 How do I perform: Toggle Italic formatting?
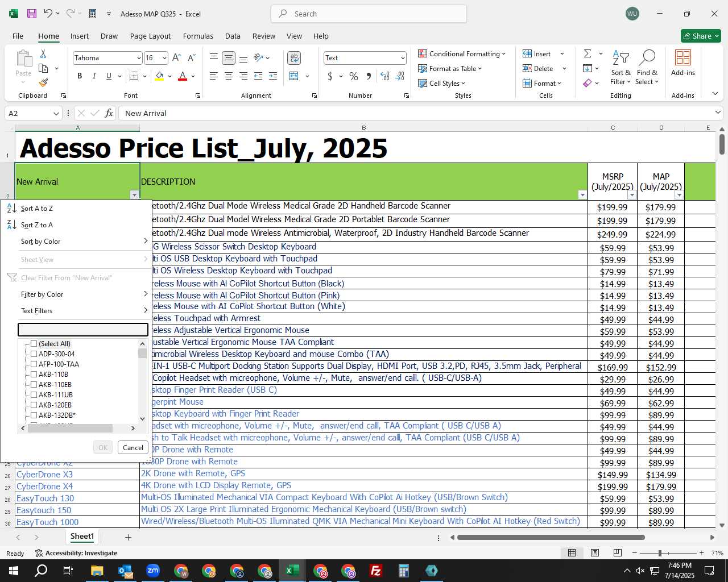tap(94, 76)
